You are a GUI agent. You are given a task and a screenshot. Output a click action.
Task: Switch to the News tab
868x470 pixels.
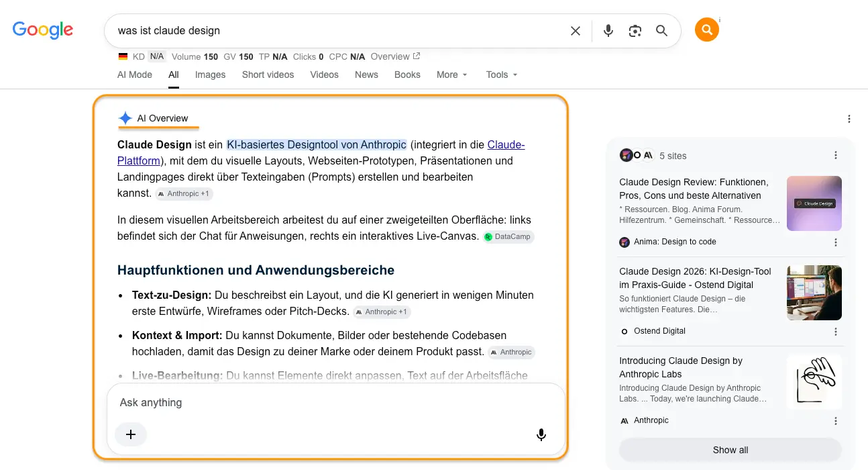point(366,75)
